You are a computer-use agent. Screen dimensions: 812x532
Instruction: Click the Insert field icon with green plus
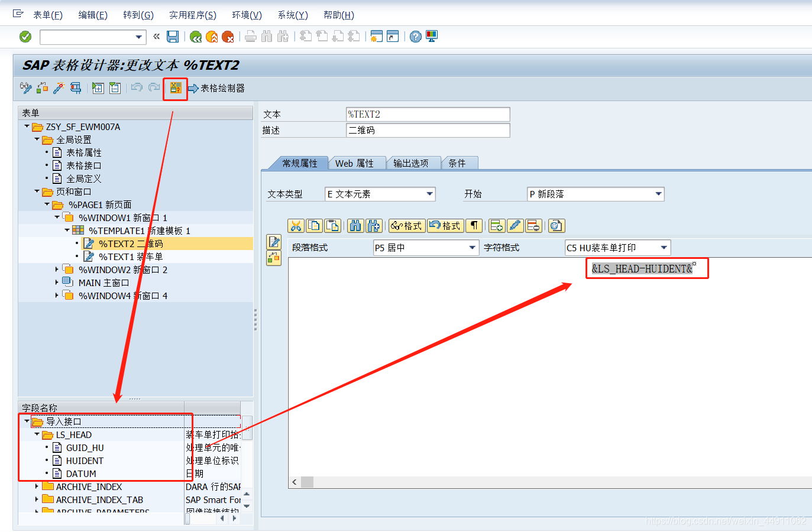(x=497, y=226)
